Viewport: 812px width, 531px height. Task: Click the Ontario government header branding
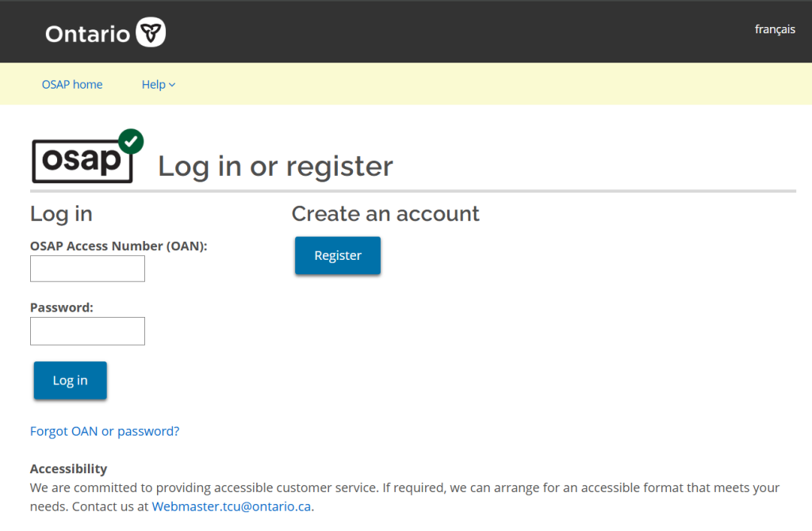pos(105,32)
